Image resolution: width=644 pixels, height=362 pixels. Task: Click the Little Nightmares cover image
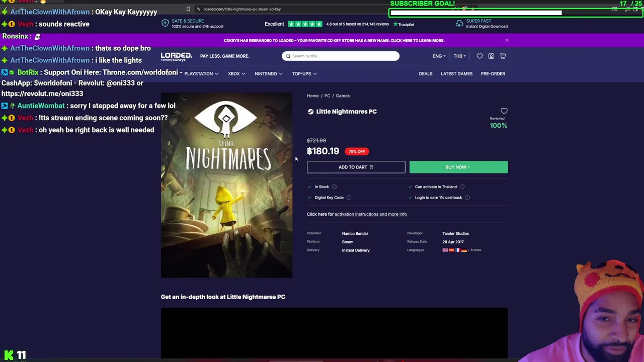click(x=226, y=185)
